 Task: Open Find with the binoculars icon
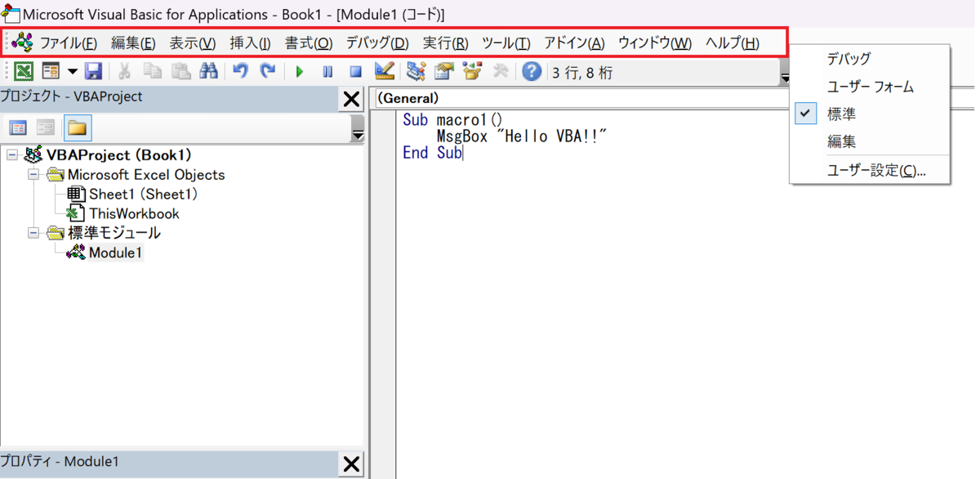coord(209,72)
